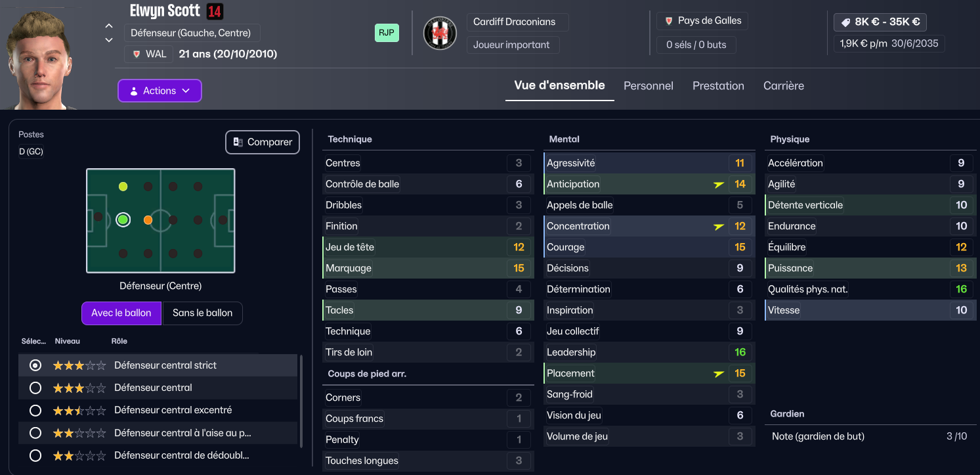Select Défenseur central excentré radio button
This screenshot has width=980, height=475.
pos(35,411)
